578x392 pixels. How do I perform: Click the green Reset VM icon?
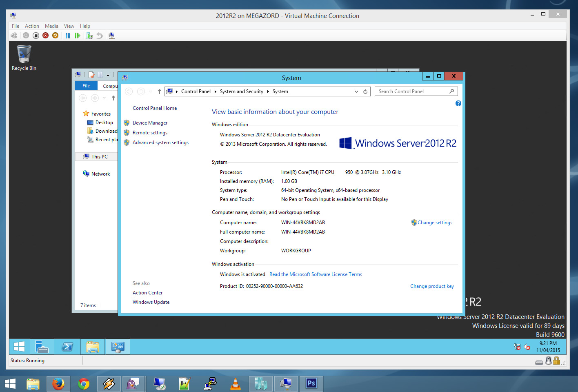tap(78, 36)
